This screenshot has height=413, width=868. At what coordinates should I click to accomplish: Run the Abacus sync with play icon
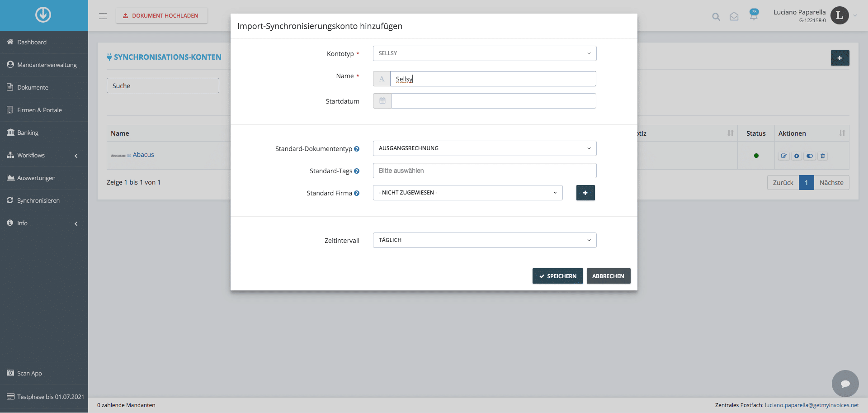(x=797, y=156)
